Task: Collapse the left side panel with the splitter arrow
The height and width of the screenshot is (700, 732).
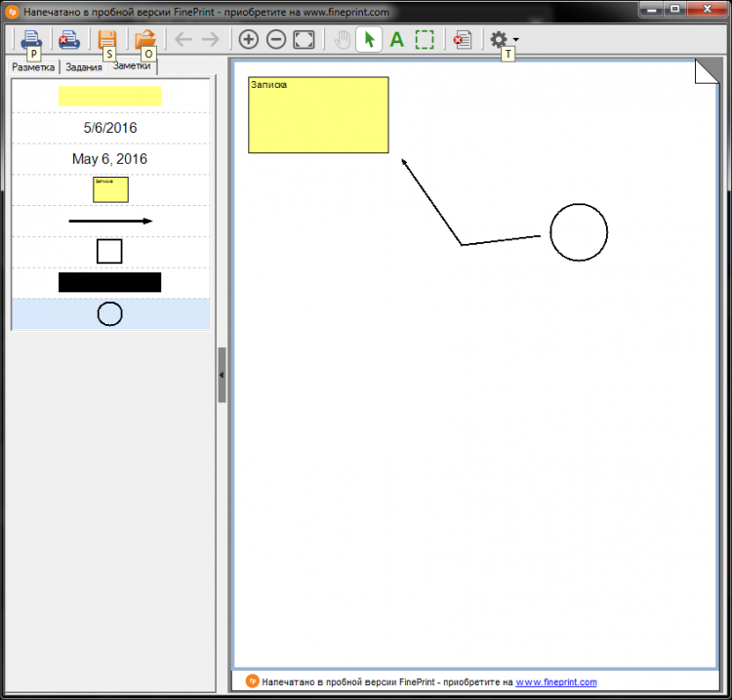Action: [222, 375]
